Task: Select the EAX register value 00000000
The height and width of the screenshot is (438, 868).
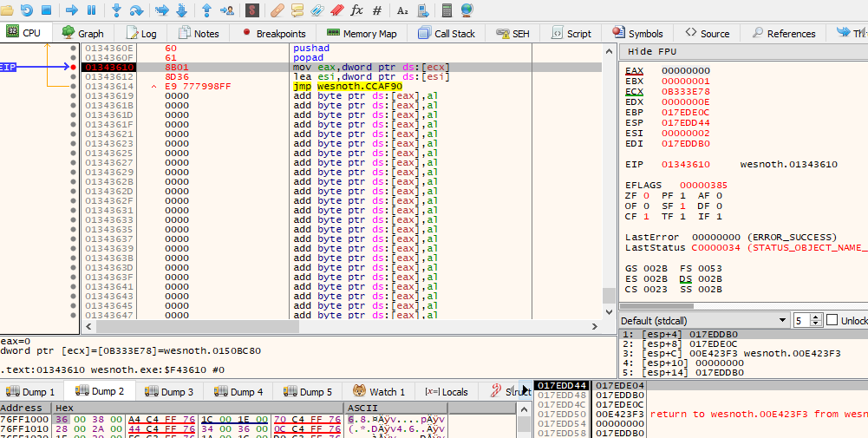Action: 685,71
